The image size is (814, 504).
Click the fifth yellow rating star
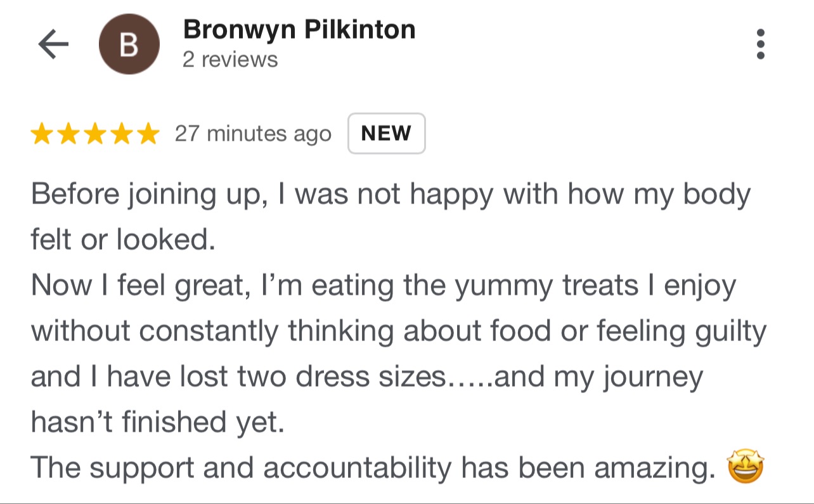148,134
